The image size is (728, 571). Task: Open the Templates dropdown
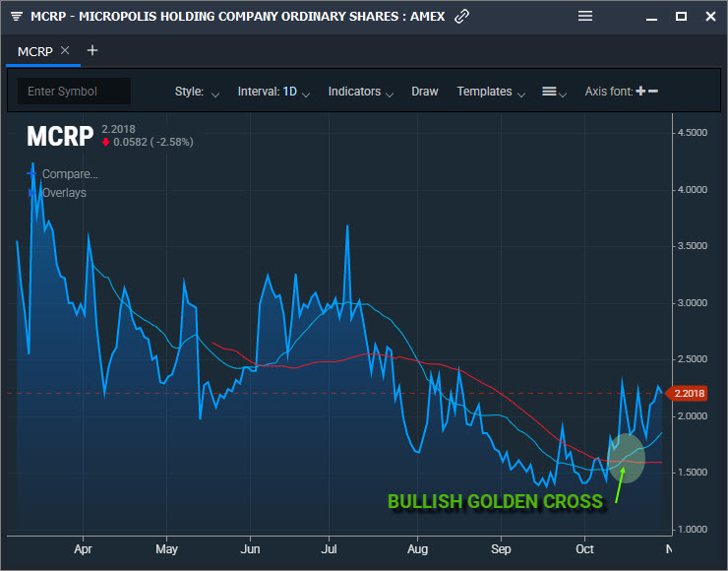point(491,92)
